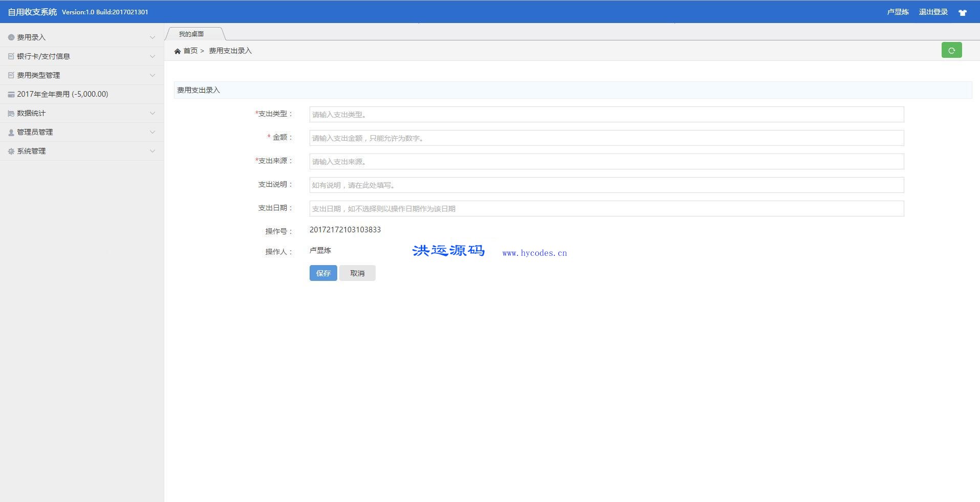Open the 银行卡/支付信息 sidebar menu

pyautogui.click(x=82, y=56)
